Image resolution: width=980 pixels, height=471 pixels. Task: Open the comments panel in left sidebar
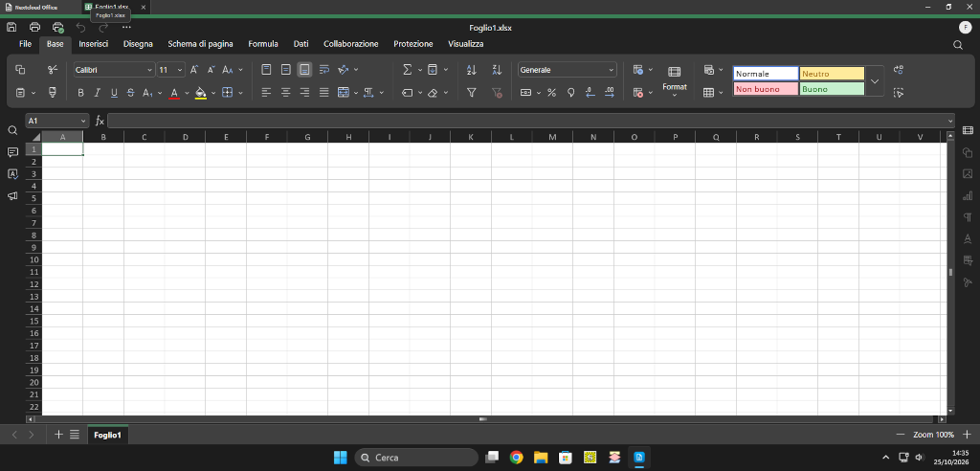(x=12, y=152)
